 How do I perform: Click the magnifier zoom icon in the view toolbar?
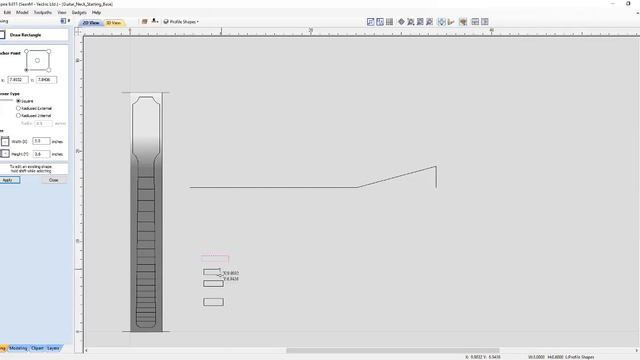pyautogui.click(x=411, y=22)
